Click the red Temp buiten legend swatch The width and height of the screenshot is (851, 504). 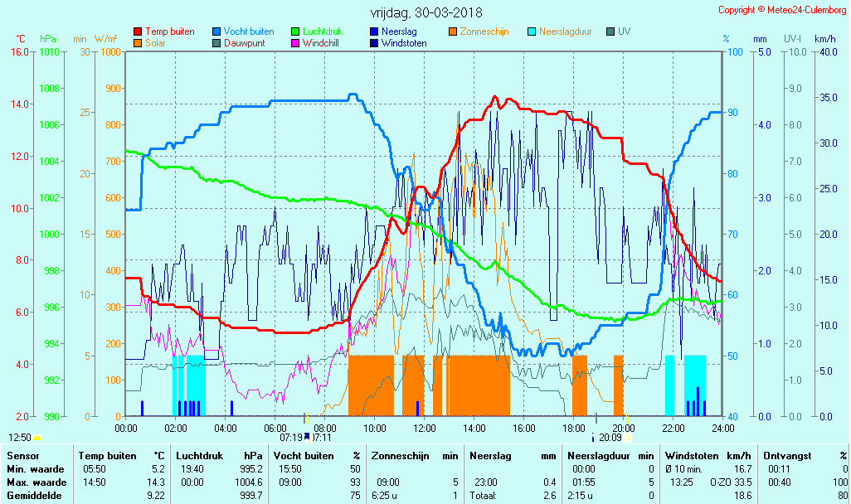click(138, 31)
